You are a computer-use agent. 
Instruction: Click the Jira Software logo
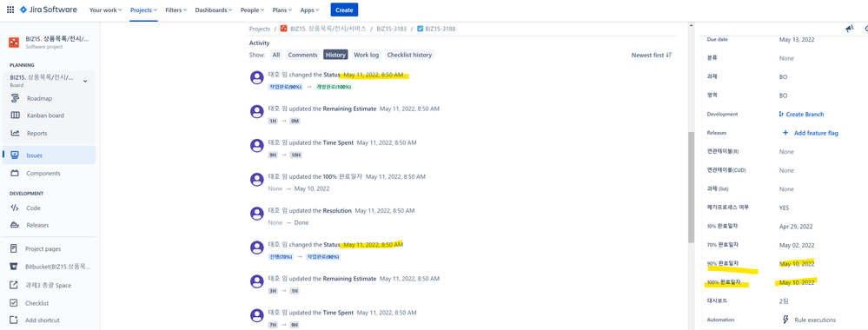(x=48, y=10)
